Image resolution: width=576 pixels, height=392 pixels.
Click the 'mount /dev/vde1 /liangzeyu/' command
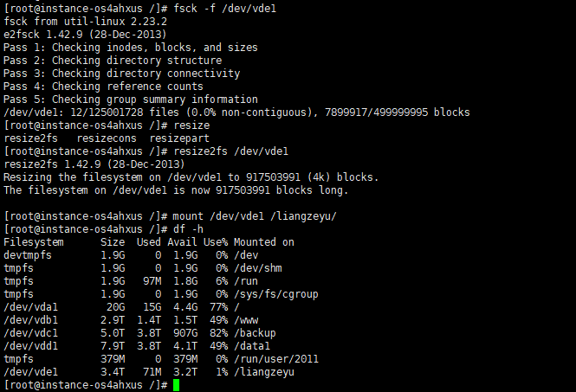coord(255,216)
